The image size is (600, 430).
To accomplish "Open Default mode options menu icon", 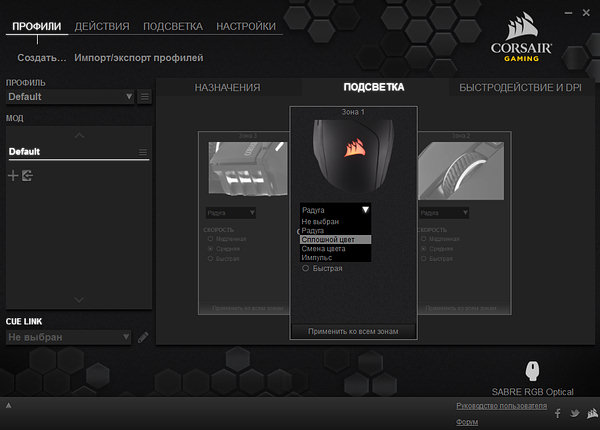I will pyautogui.click(x=143, y=152).
